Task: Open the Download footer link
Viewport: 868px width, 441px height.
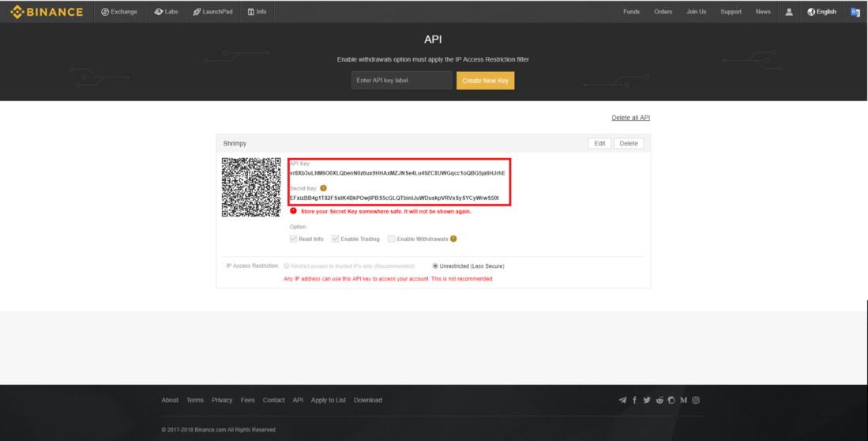Action: pyautogui.click(x=367, y=400)
